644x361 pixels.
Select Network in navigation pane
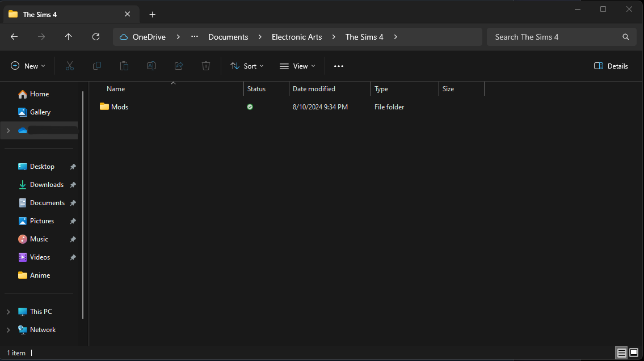point(36,330)
